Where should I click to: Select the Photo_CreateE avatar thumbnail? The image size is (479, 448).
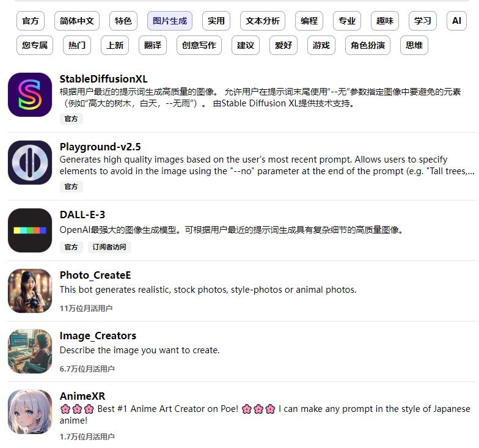point(30,291)
